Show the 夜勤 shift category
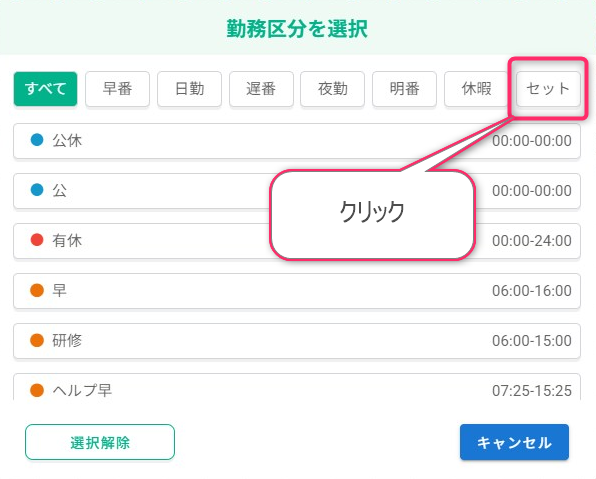The width and height of the screenshot is (596, 479). click(x=333, y=89)
